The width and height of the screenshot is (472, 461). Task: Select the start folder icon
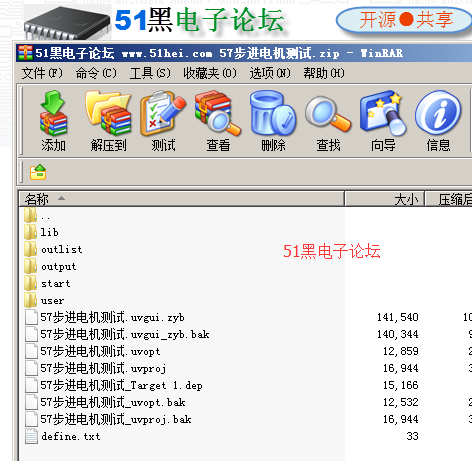(x=30, y=283)
